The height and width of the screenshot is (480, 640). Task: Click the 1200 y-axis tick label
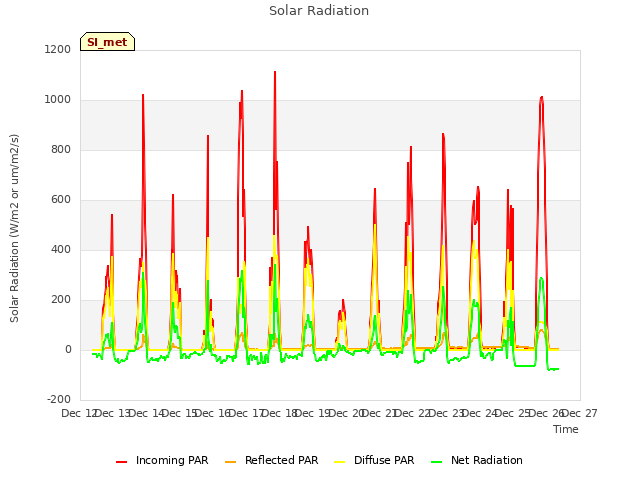point(58,49)
